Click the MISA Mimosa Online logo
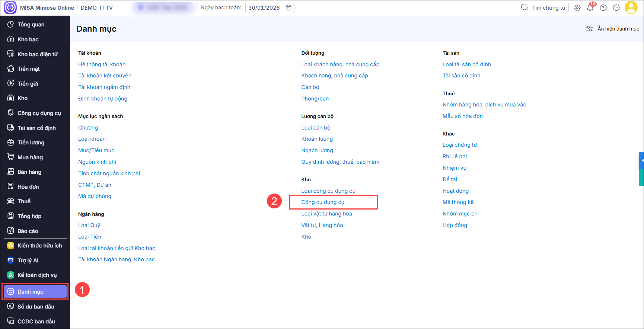This screenshot has height=329, width=644. [10, 7]
